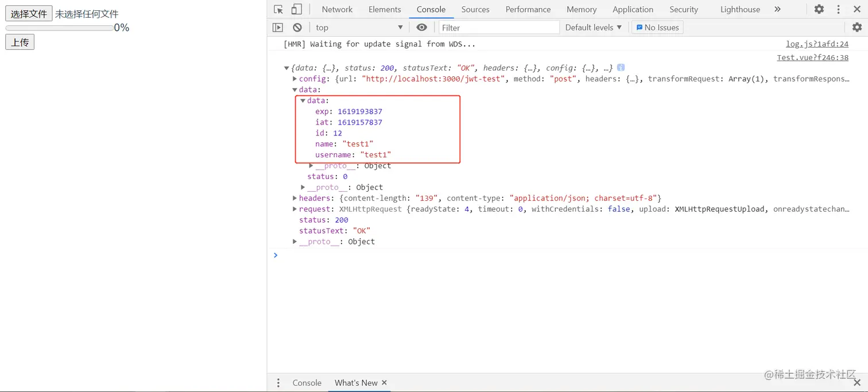This screenshot has width=868, height=392.
Task: Expand the last __proto__: Object row
Action: pos(294,242)
